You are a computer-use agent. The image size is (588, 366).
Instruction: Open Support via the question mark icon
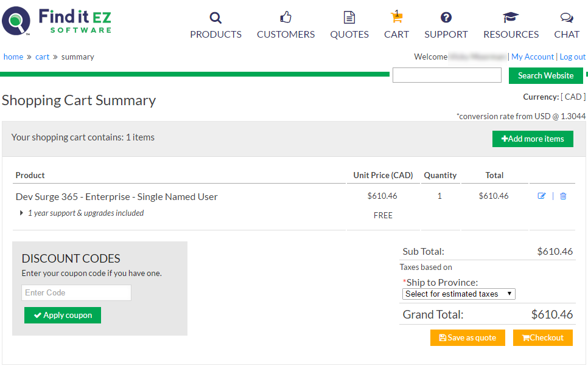point(446,18)
